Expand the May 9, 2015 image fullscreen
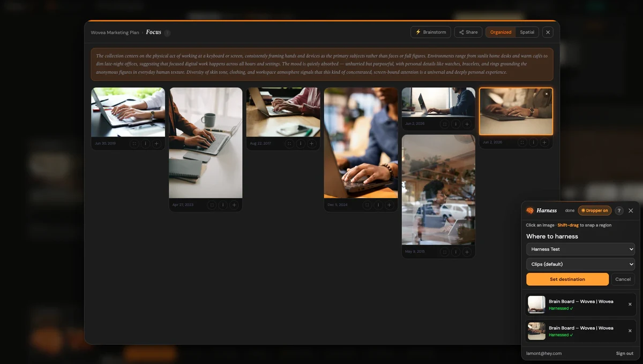 point(444,252)
